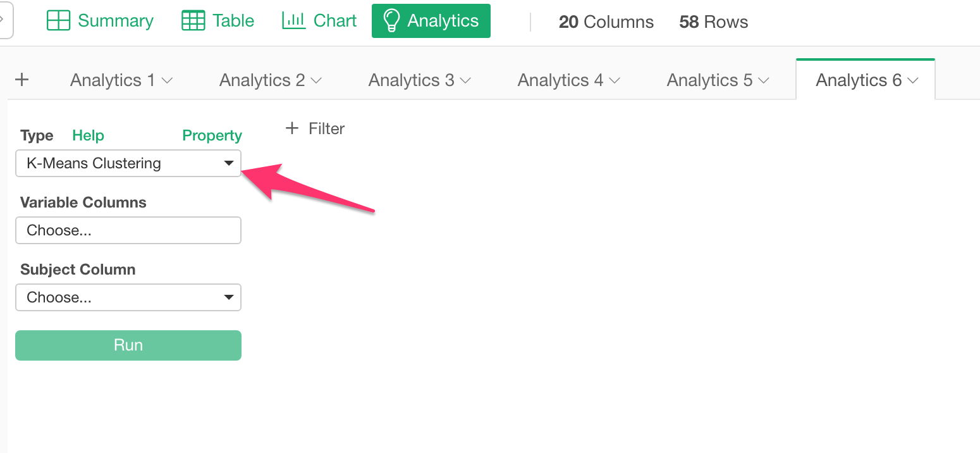Open the Subject Column dropdown
980x453 pixels.
(128, 297)
